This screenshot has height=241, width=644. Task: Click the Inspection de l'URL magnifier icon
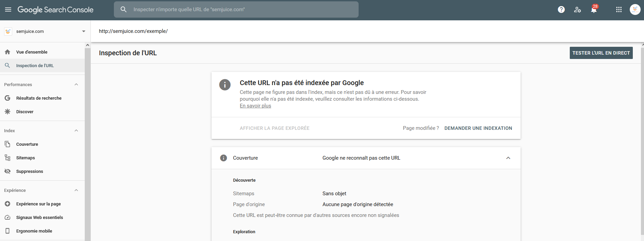pos(7,65)
